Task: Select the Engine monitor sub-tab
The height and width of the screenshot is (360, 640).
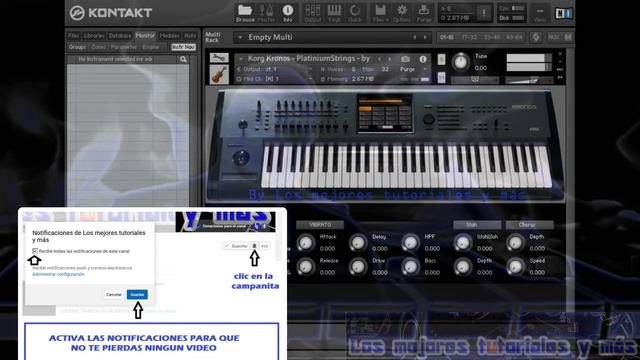Action: pos(150,47)
